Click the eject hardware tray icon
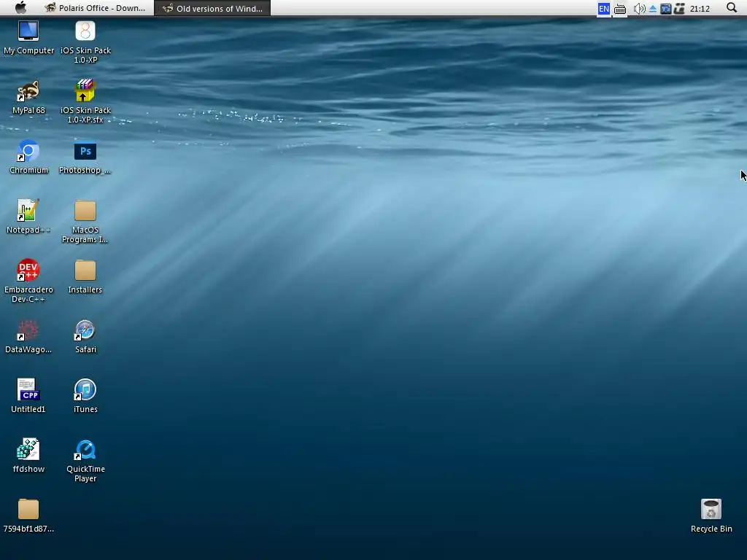This screenshot has width=747, height=560. pyautogui.click(x=653, y=9)
